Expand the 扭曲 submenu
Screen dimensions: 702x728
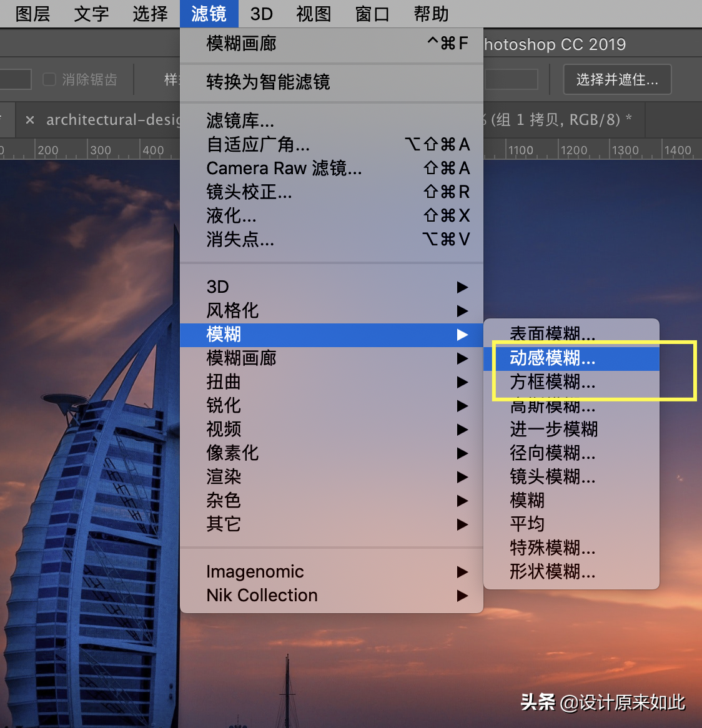pos(332,382)
